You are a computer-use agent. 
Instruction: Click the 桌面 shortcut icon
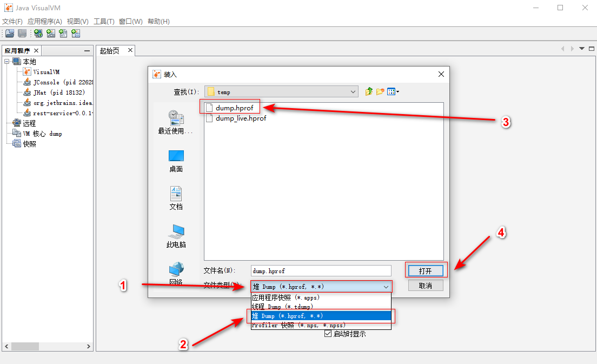pyautogui.click(x=176, y=156)
